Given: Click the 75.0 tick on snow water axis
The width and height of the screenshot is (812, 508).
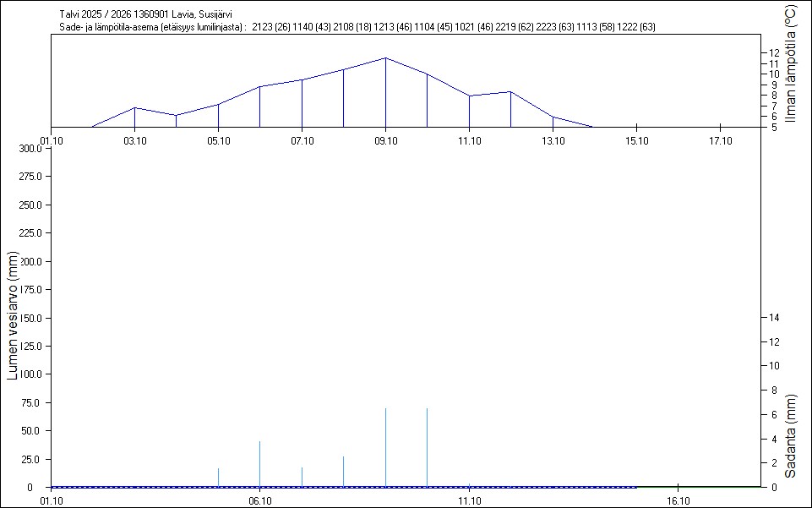Looking at the screenshot, I should coord(32,402).
